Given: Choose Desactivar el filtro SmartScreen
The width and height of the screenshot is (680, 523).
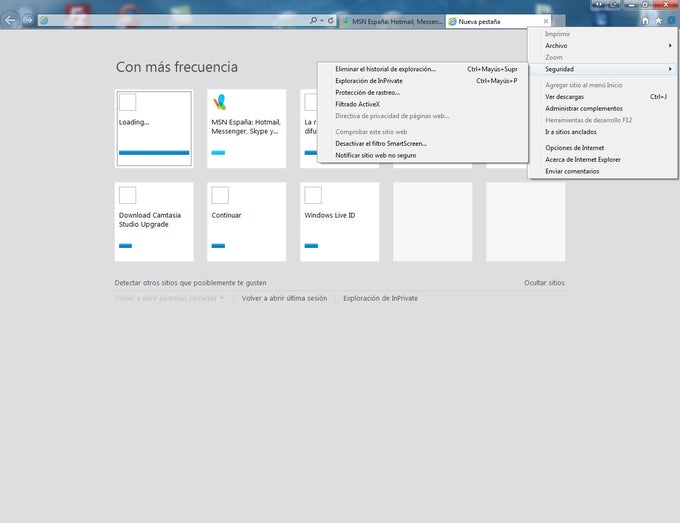Looking at the screenshot, I should tap(423, 144).
